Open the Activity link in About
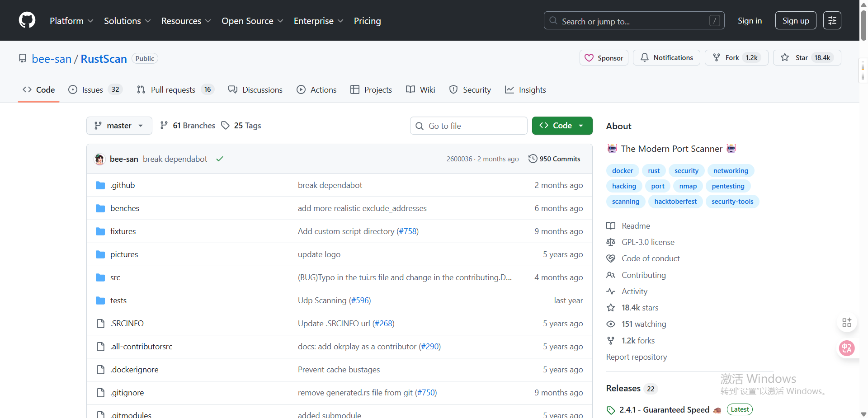 coord(627,291)
